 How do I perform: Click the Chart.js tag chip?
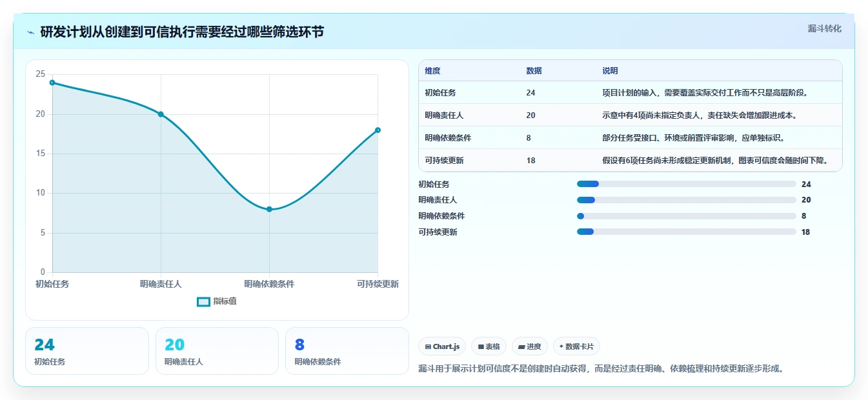coord(442,346)
